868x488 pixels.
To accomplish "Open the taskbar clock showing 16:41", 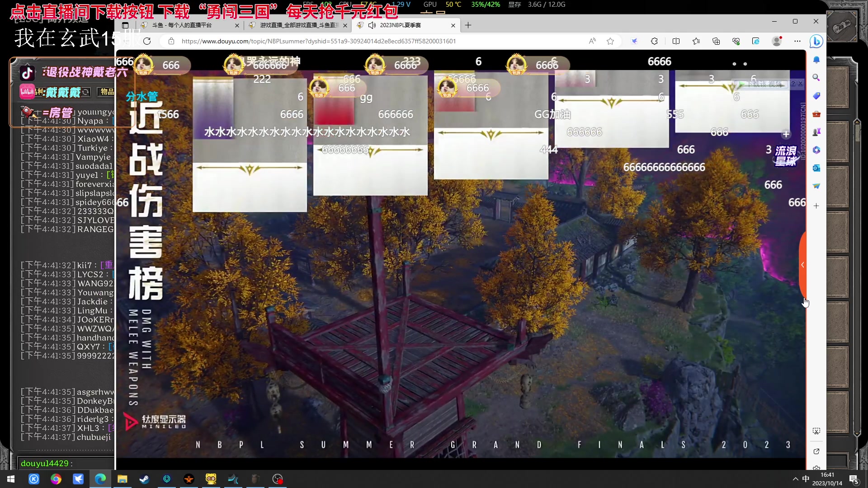I will 827,479.
